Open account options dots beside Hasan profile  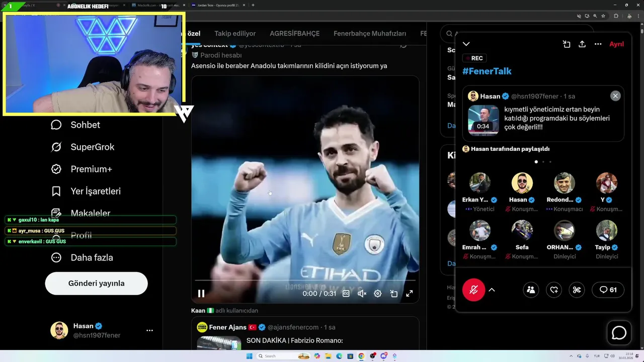click(x=149, y=330)
